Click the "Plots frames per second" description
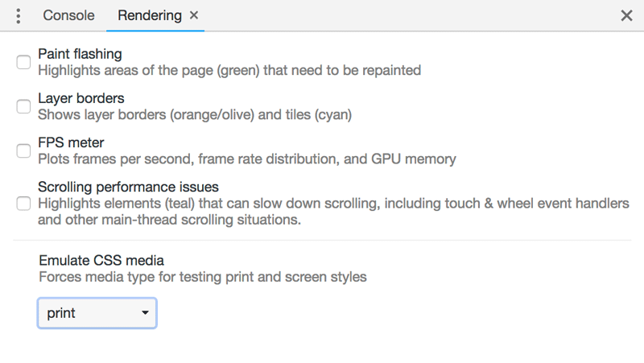This screenshot has width=644, height=363. click(246, 159)
